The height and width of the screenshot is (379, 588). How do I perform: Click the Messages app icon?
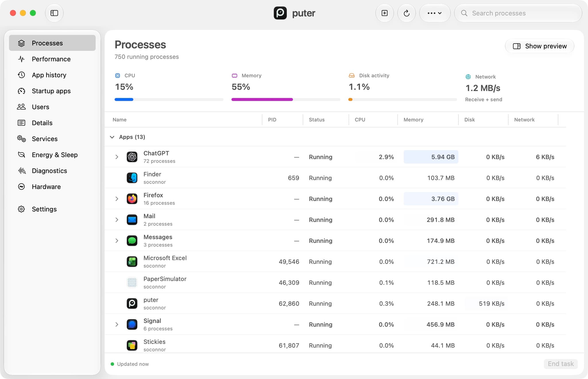pos(132,241)
